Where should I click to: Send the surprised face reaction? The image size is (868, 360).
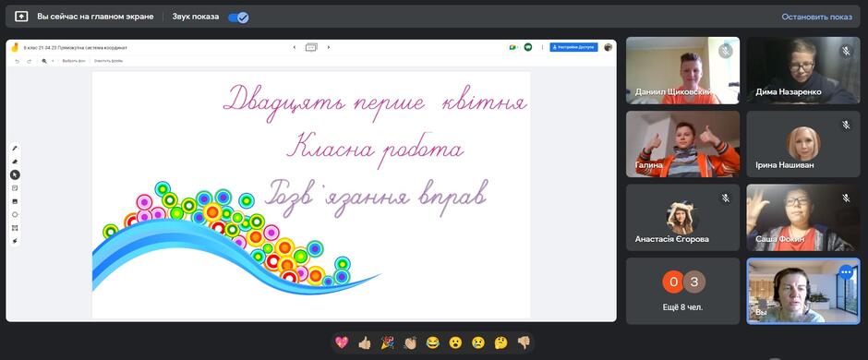[455, 342]
